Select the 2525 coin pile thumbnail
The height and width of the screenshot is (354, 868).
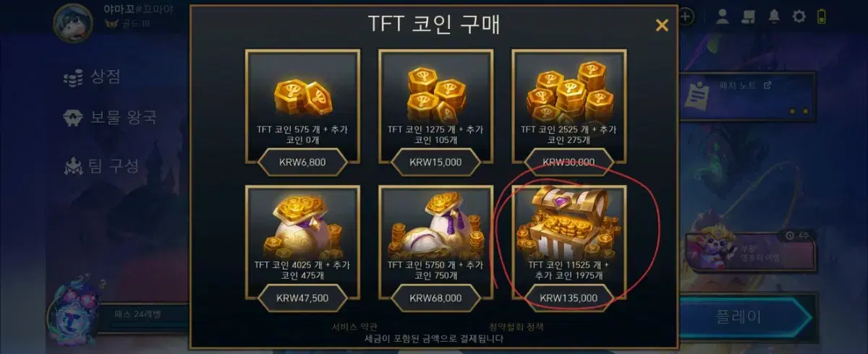tap(569, 89)
